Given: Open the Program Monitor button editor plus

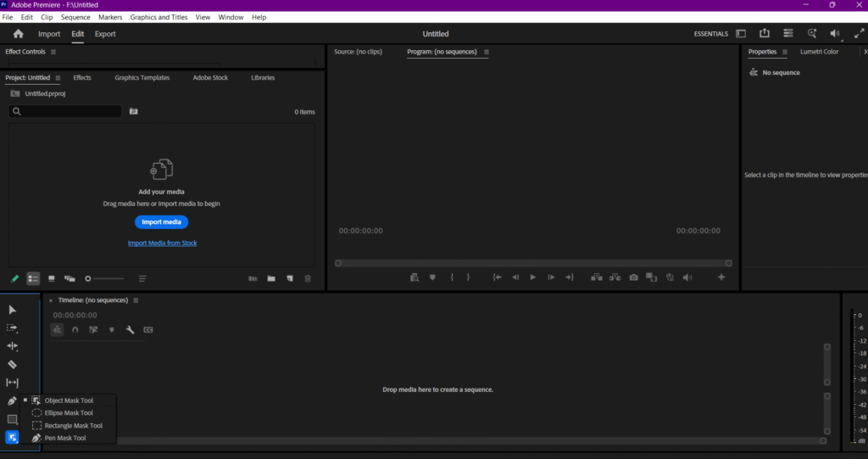Looking at the screenshot, I should click(x=721, y=277).
